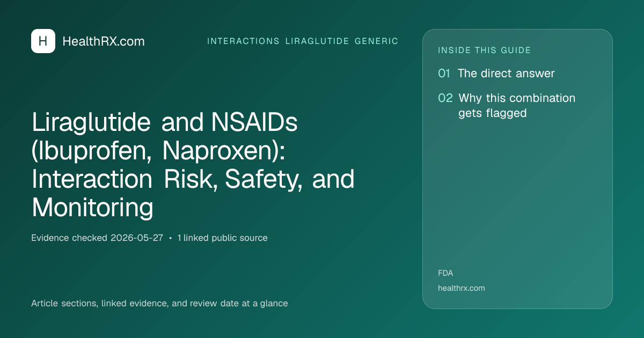Open the HealthRX.com brand name

pos(104,41)
